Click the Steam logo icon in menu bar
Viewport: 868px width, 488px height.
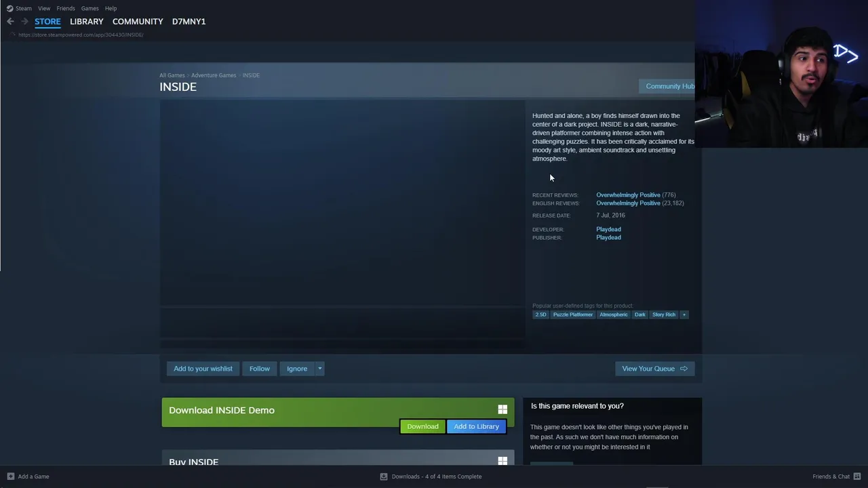point(9,8)
